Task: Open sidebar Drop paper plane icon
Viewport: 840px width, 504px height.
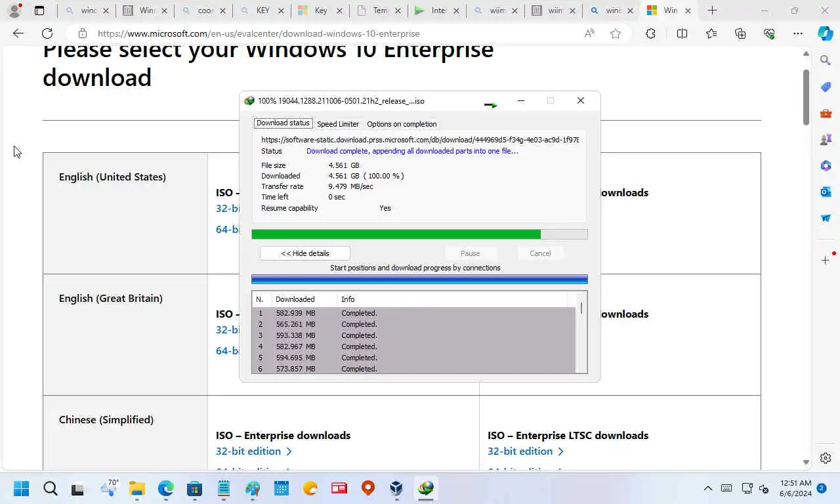Action: [x=826, y=218]
